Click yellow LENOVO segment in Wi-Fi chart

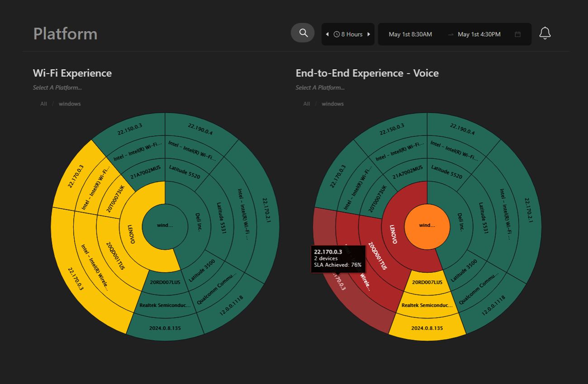(x=130, y=234)
